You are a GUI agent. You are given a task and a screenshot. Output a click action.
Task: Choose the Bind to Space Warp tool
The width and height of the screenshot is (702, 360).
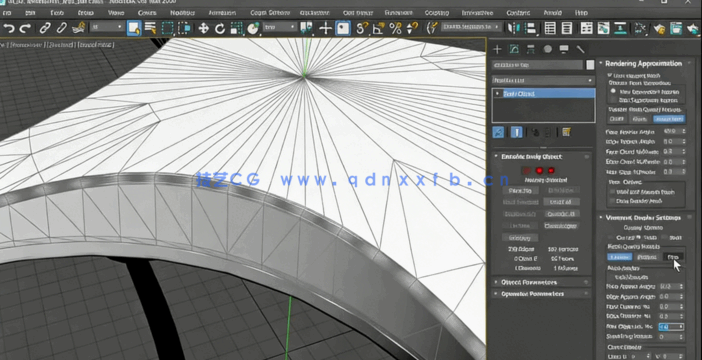[79, 28]
